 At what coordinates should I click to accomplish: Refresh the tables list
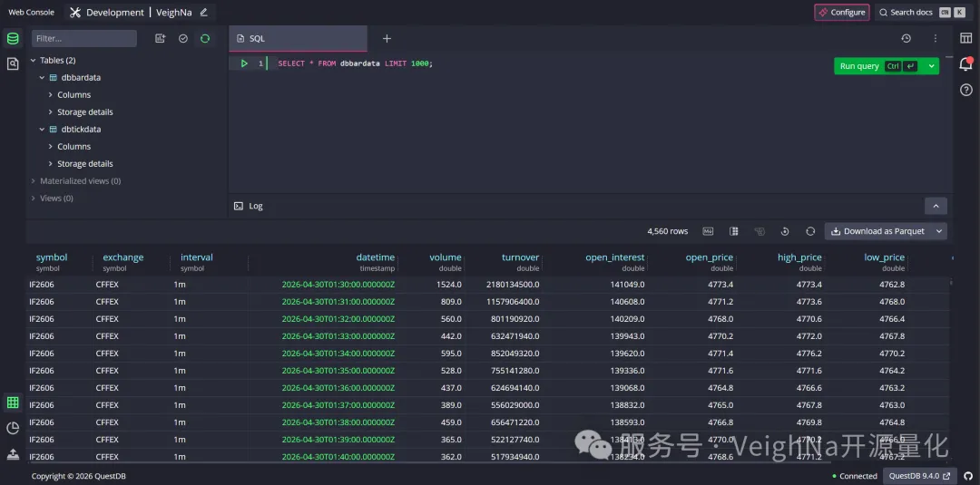coord(205,39)
